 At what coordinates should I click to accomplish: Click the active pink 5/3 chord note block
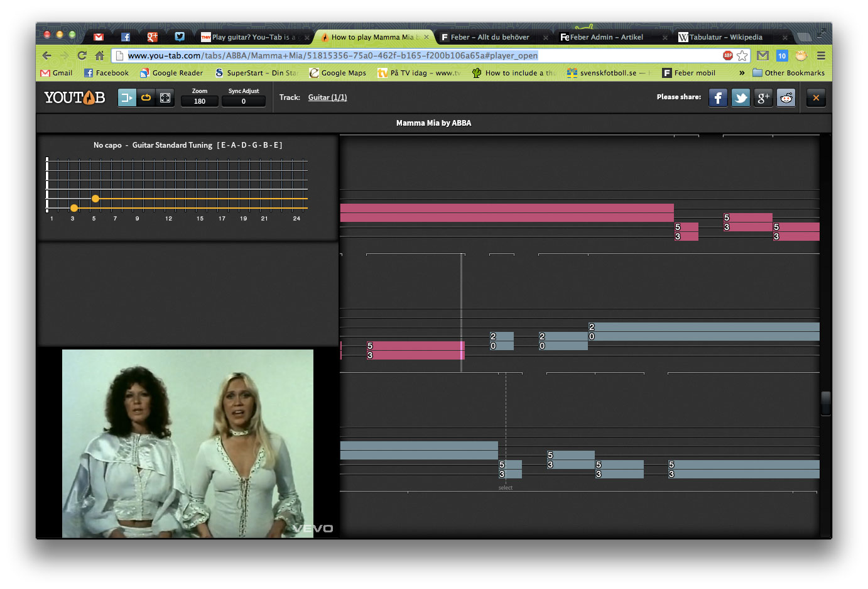415,350
